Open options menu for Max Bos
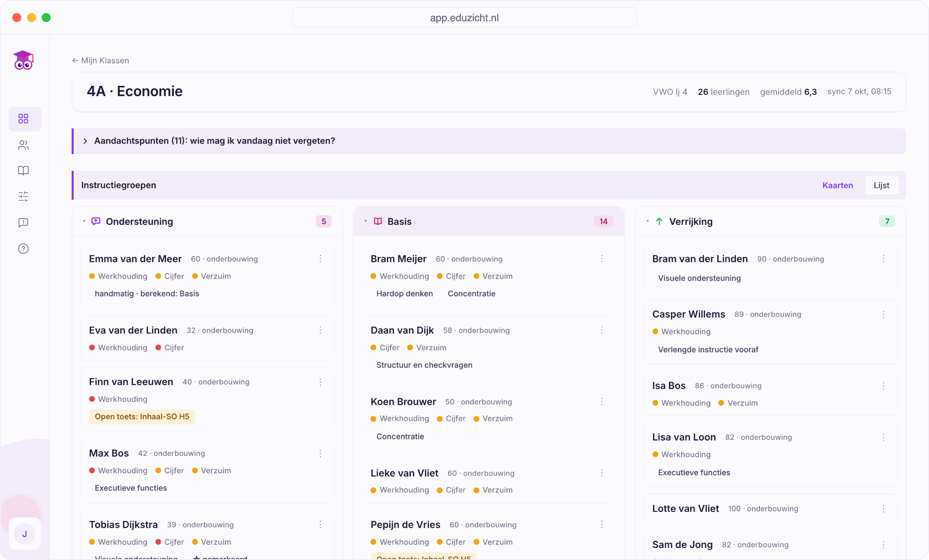The width and height of the screenshot is (929, 560). coord(321,453)
